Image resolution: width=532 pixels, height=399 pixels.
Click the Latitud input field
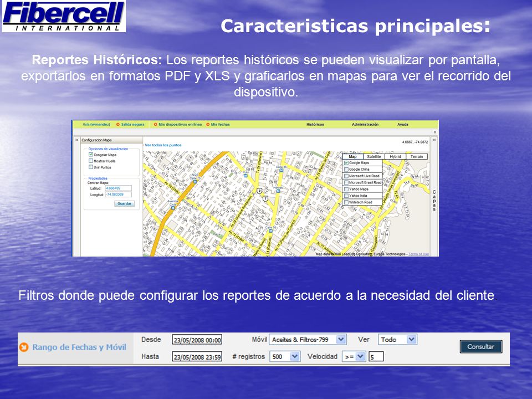[118, 188]
